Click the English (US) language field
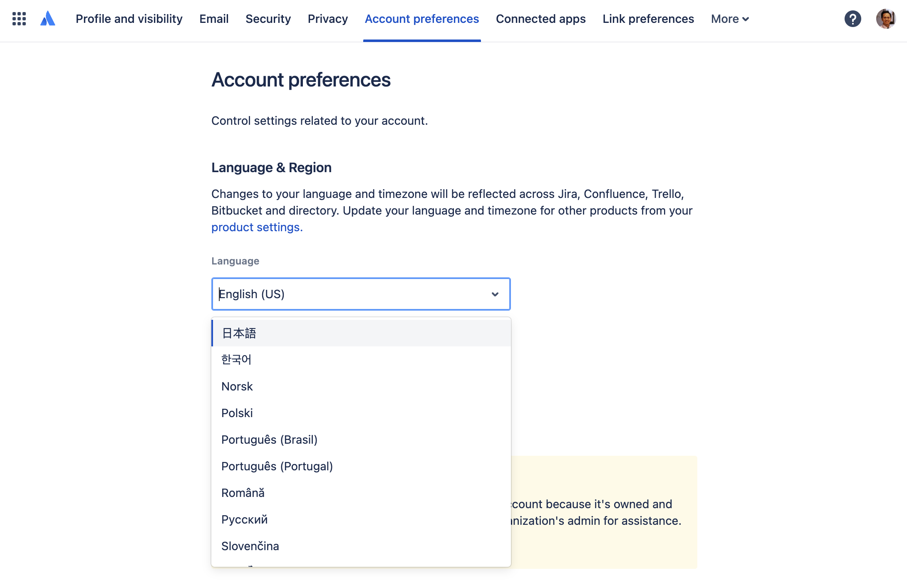 (349, 294)
